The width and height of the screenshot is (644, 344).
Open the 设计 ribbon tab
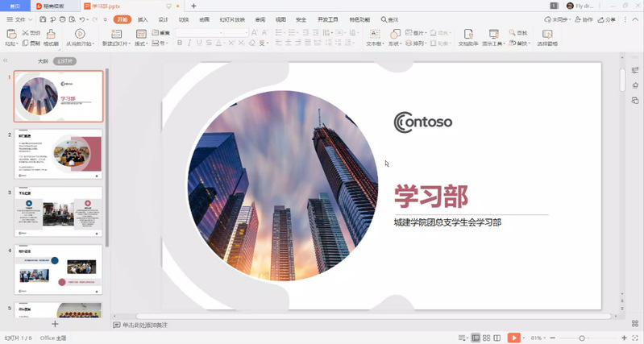[x=164, y=19]
